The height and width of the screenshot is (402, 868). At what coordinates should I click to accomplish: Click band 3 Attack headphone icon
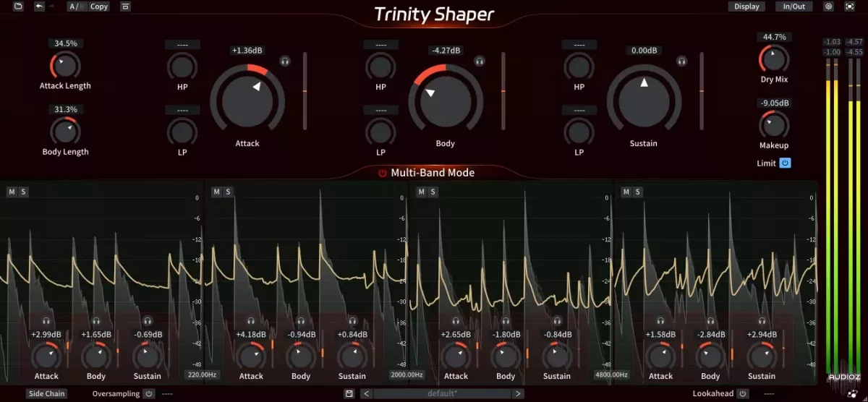point(456,320)
